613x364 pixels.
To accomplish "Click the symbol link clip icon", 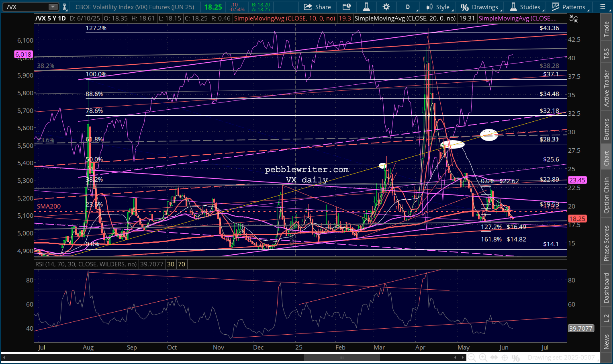I will (x=64, y=7).
